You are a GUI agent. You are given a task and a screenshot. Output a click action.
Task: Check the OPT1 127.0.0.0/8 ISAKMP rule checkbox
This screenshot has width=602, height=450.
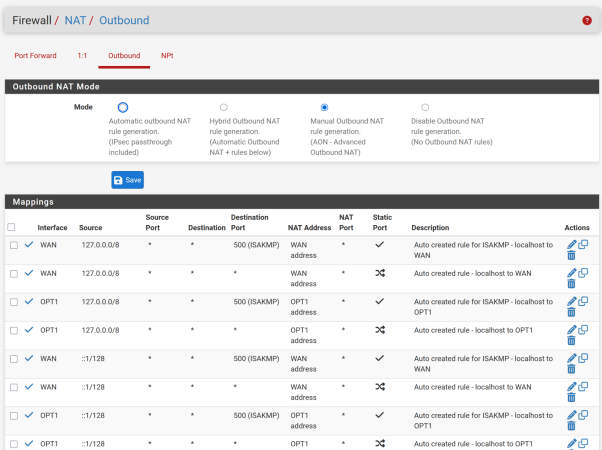14,302
